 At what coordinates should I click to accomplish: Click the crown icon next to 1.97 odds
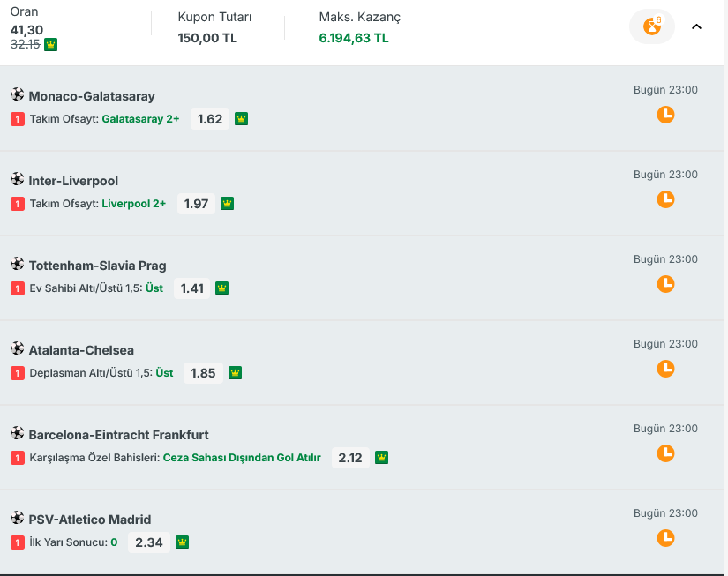coord(227,203)
